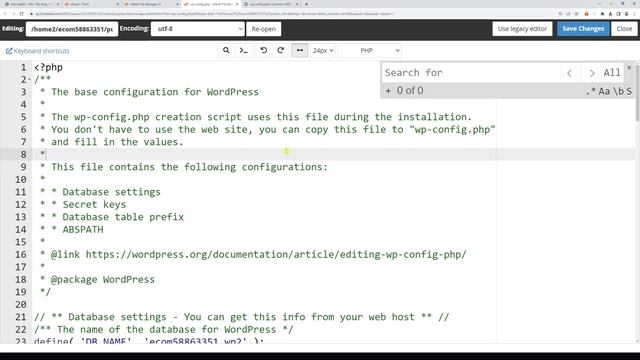
Task: Click Use legacy editor button
Action: (522, 29)
